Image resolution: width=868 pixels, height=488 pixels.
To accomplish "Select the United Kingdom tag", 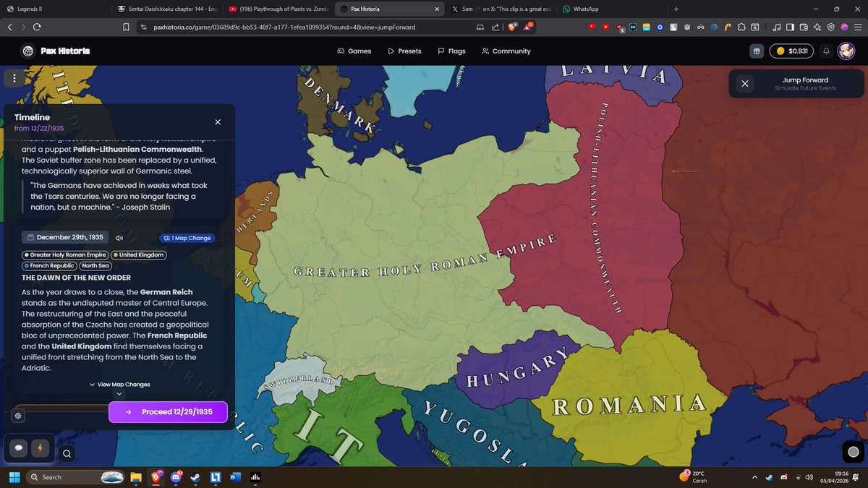I will 139,255.
